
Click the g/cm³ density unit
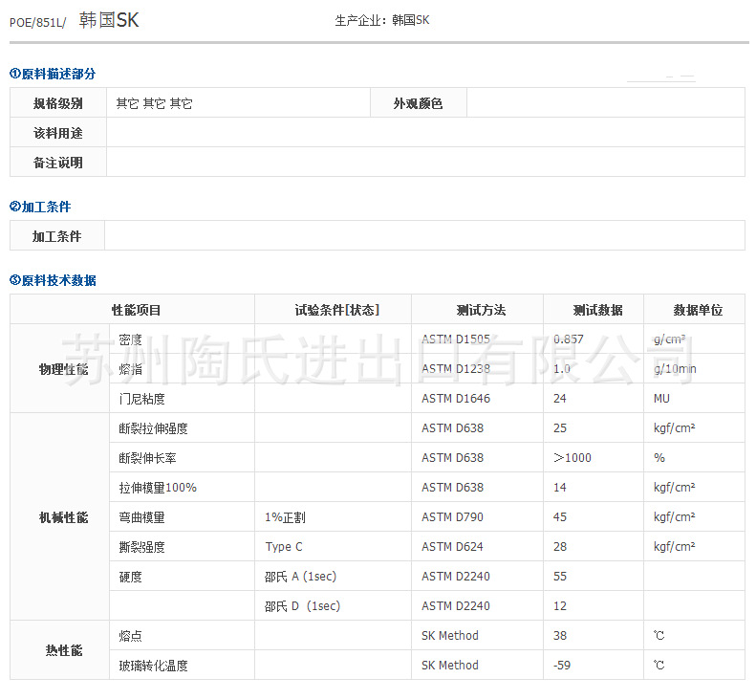(x=670, y=339)
